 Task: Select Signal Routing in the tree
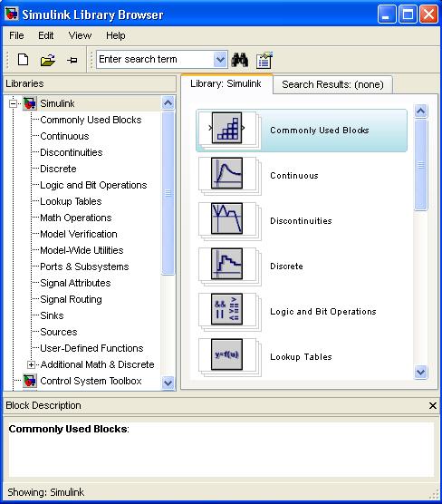click(71, 299)
